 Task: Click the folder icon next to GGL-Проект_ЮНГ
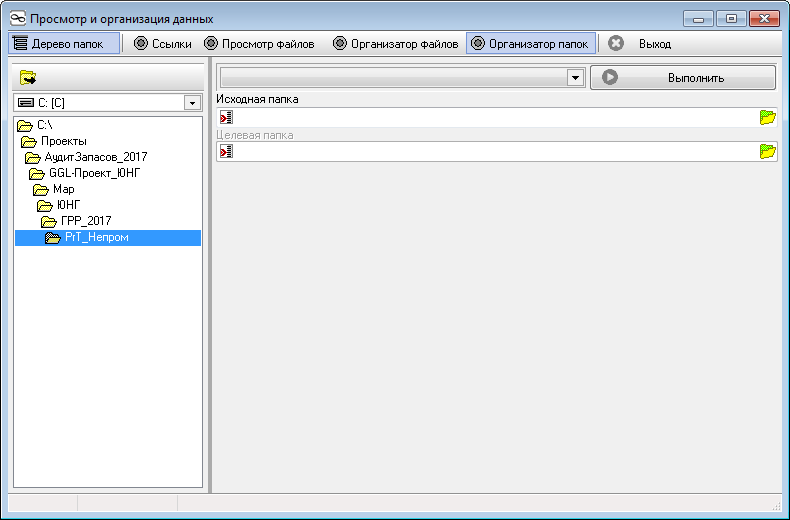tap(37, 174)
